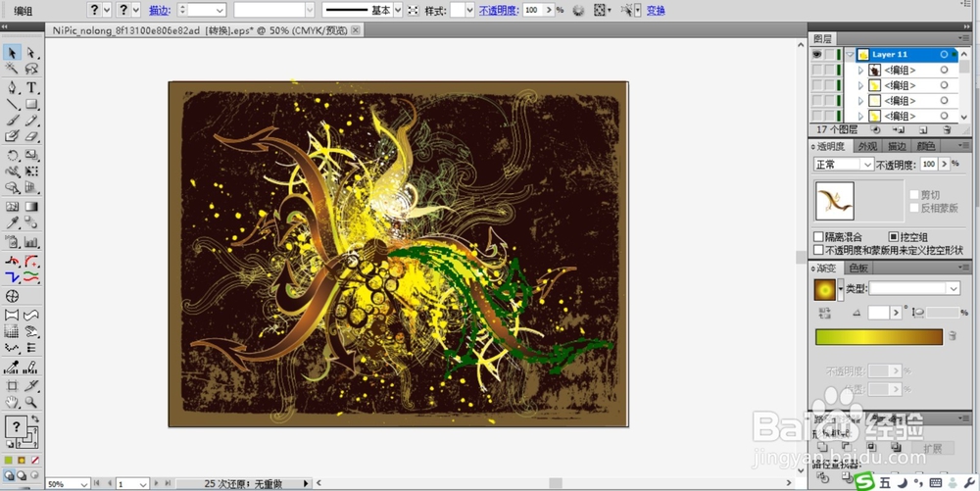Expand the second <编组> sublayer triangle
This screenshot has width=980, height=491.
pyautogui.click(x=860, y=85)
